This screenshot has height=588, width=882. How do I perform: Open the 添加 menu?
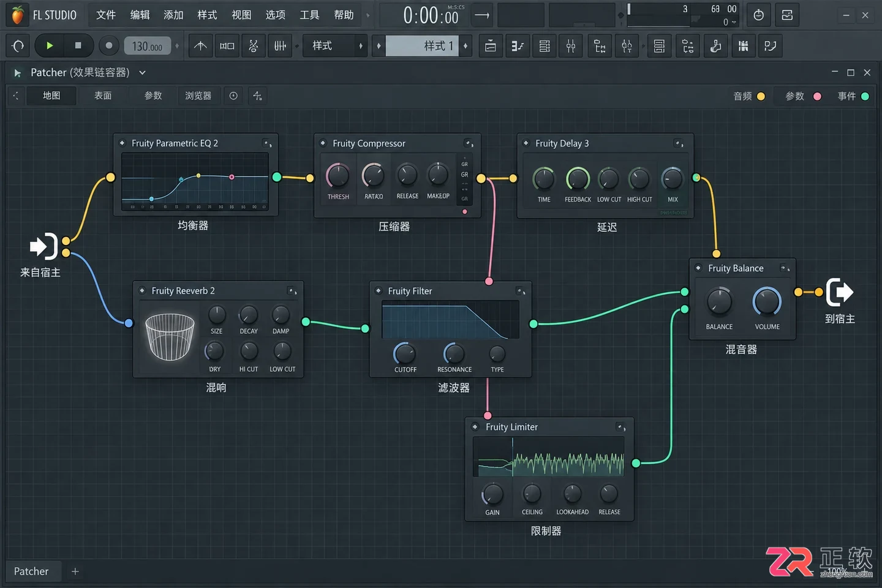point(173,15)
